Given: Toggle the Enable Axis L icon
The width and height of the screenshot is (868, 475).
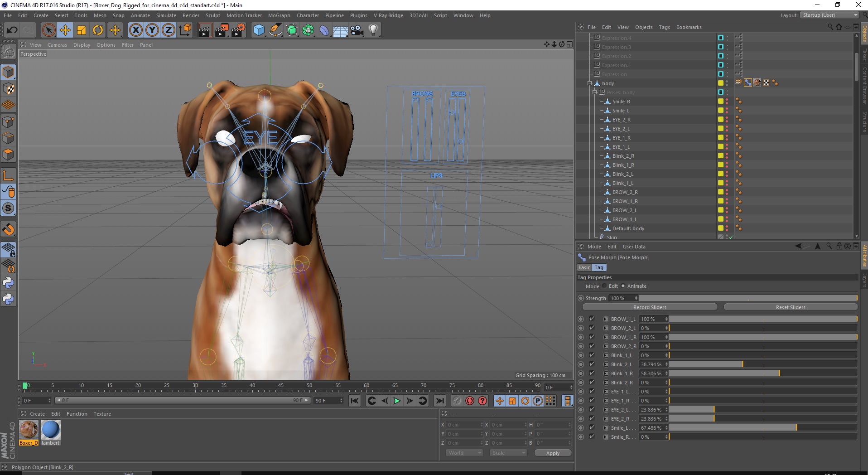Looking at the screenshot, I should (8, 175).
